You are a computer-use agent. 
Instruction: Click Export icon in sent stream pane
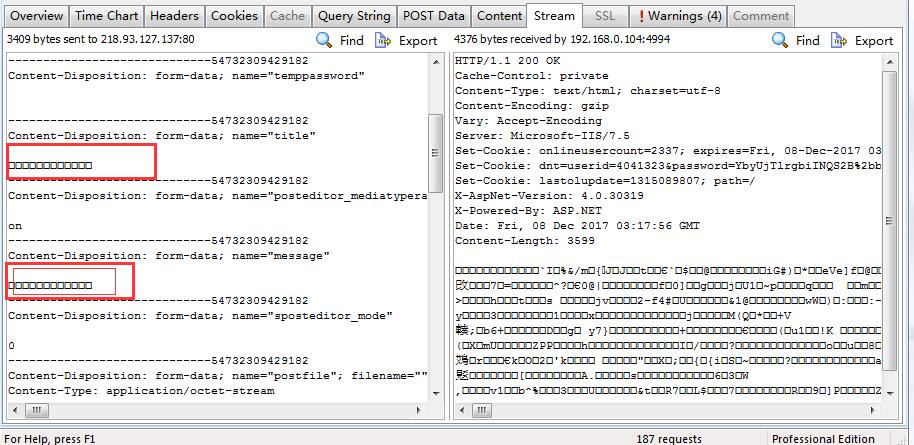coord(384,40)
